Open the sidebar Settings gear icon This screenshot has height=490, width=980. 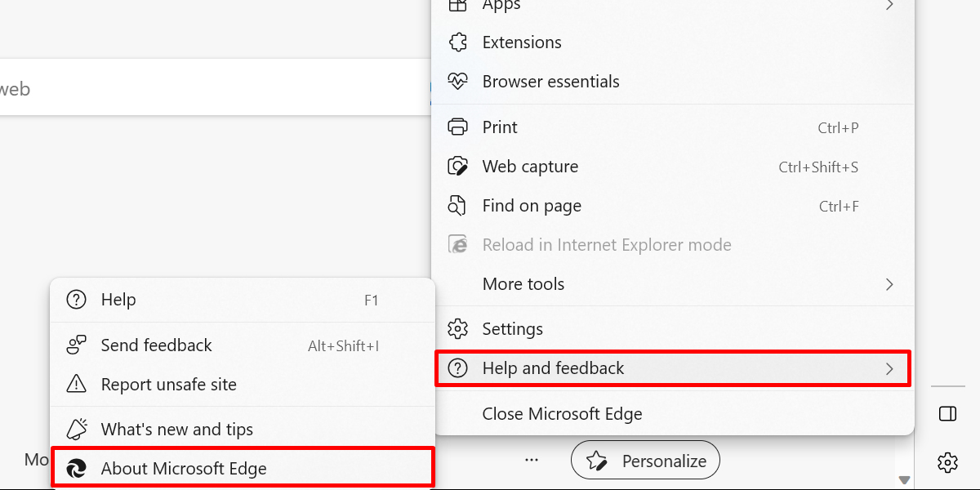[x=947, y=463]
